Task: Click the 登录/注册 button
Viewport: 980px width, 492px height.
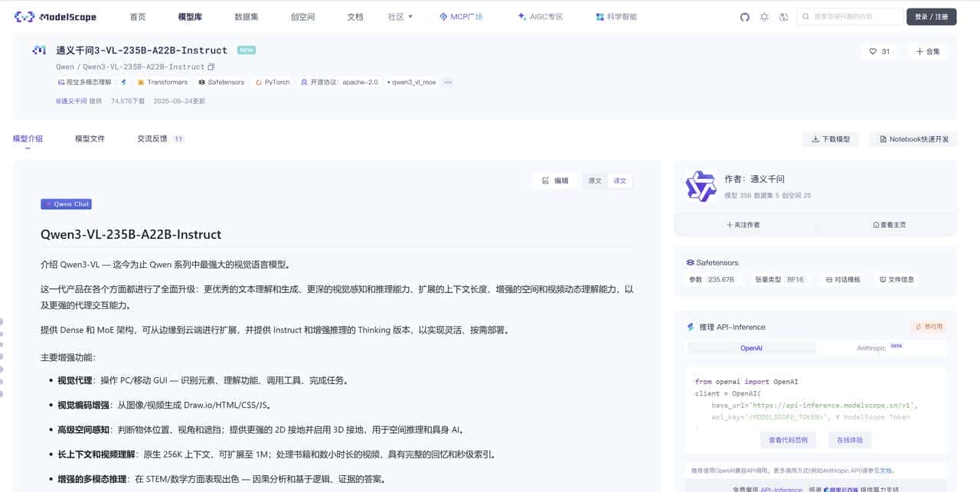Action: [x=931, y=16]
